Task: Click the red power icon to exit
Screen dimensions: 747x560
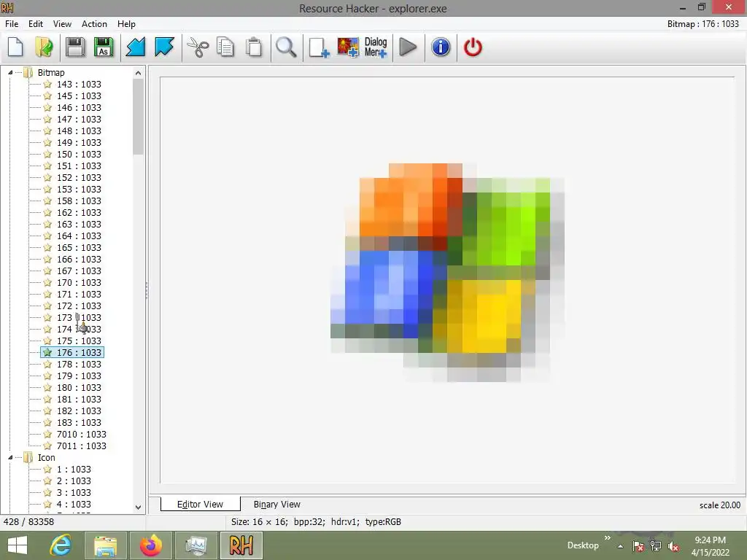Action: coord(473,47)
